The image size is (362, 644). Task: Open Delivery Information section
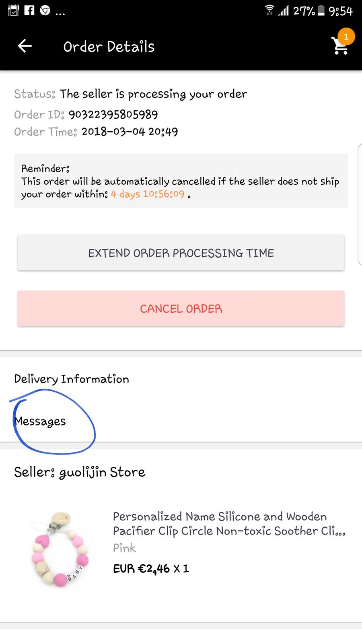72,379
